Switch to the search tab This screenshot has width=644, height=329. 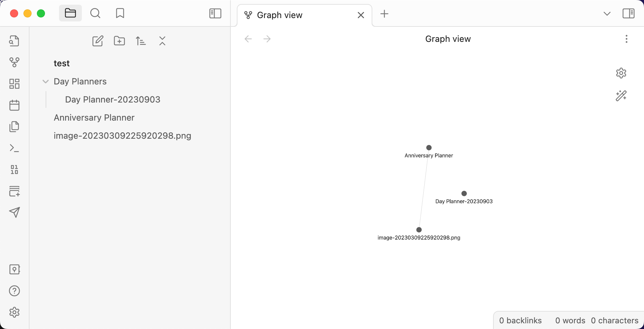coord(95,13)
